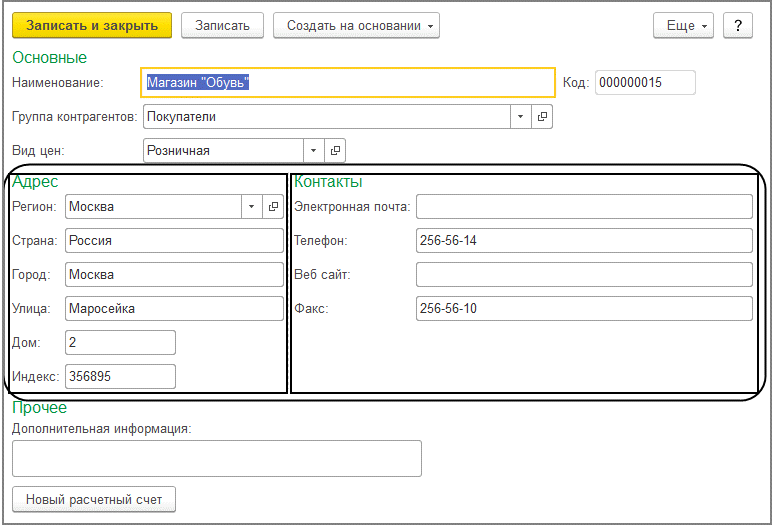The height and width of the screenshot is (525, 772).
Task: Click the 'Наименование:' label
Action: (58, 82)
